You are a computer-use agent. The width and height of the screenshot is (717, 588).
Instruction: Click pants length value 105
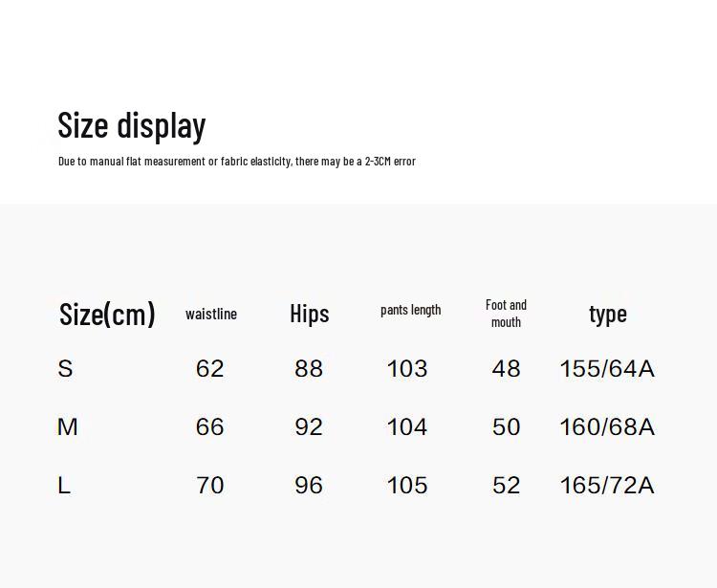pos(407,486)
